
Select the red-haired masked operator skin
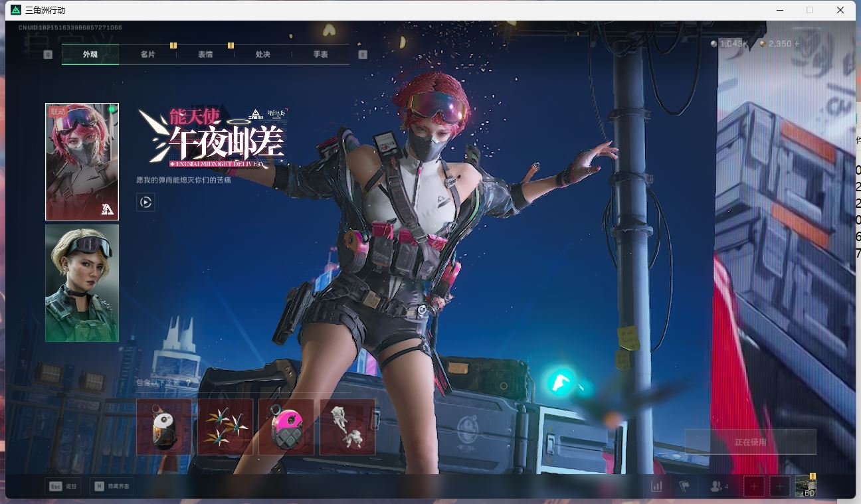pyautogui.click(x=82, y=161)
